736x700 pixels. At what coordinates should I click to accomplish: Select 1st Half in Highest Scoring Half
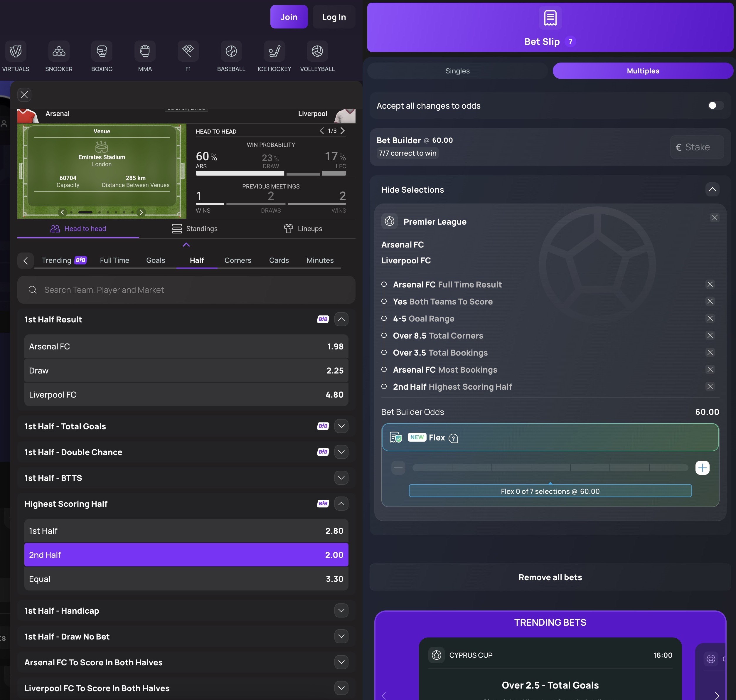[186, 531]
